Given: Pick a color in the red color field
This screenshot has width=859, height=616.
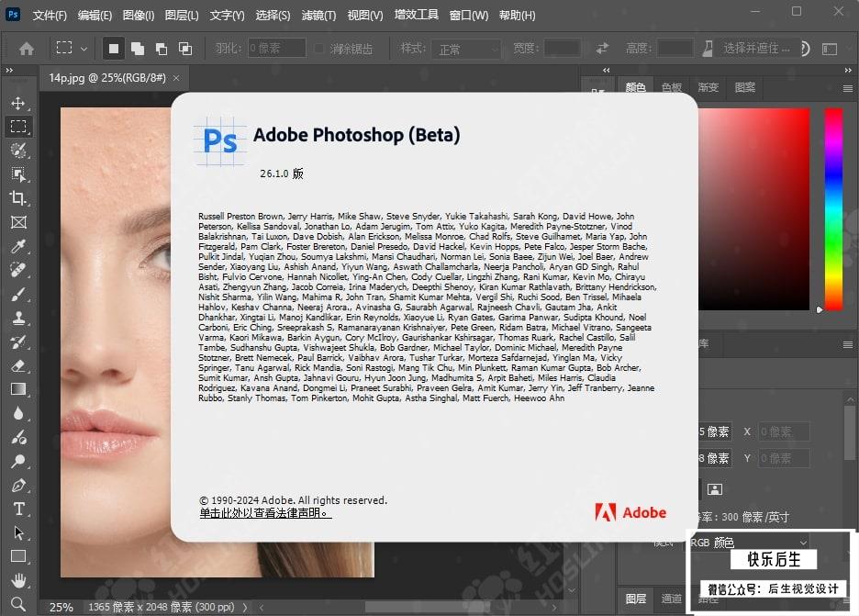Looking at the screenshot, I should [753, 208].
